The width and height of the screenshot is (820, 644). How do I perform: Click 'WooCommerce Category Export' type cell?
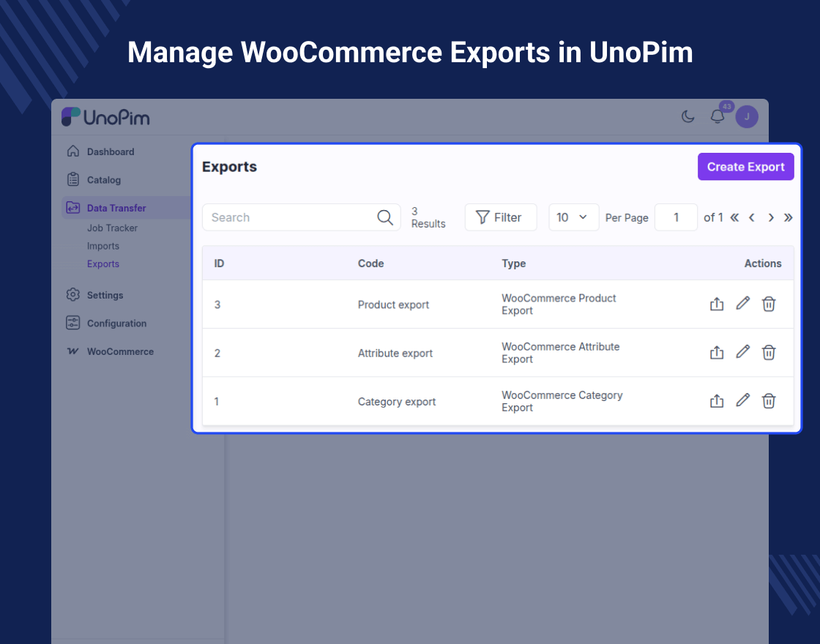click(x=562, y=402)
